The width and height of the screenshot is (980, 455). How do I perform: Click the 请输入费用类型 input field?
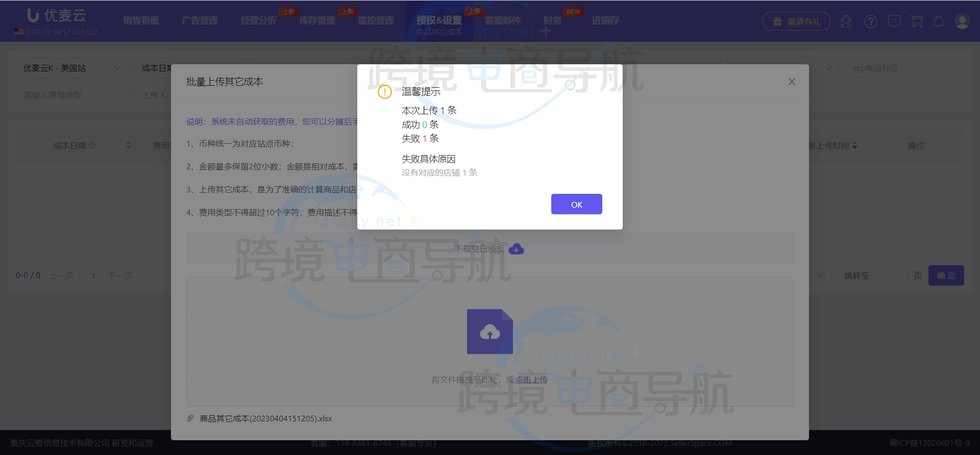71,95
